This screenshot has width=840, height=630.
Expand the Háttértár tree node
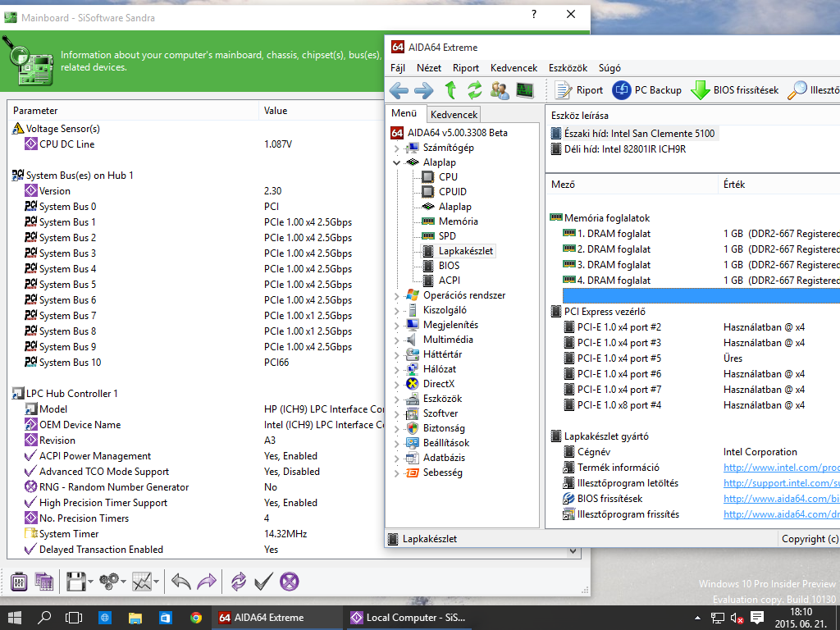click(x=397, y=355)
